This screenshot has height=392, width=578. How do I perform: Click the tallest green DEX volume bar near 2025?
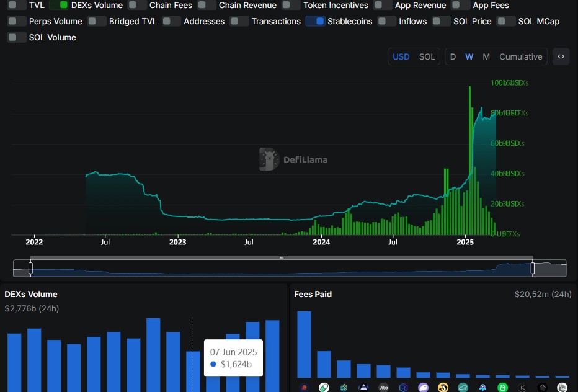[469, 161]
